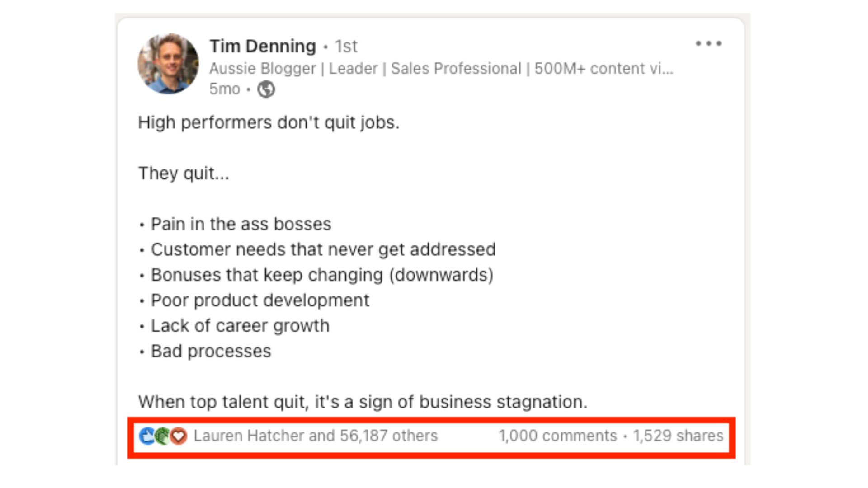Click the 5mo post timestamp
The image size is (868, 488).
(x=224, y=89)
